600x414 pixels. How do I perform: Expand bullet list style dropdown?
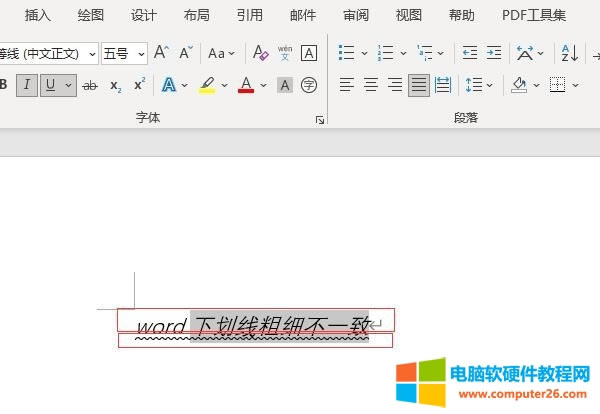tap(364, 53)
